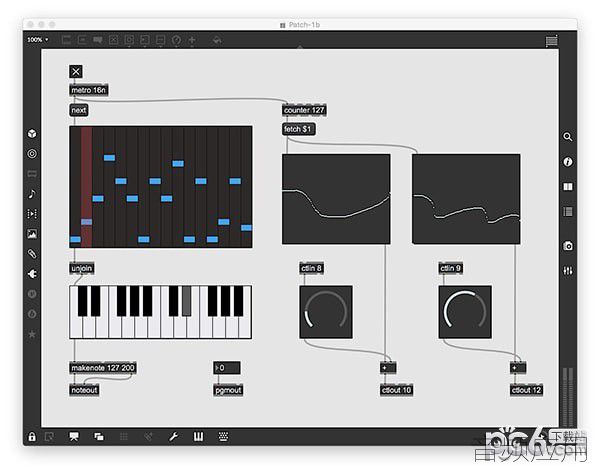Toggle the snap-to-grid icon in bottom toolbar

[x=148, y=437]
